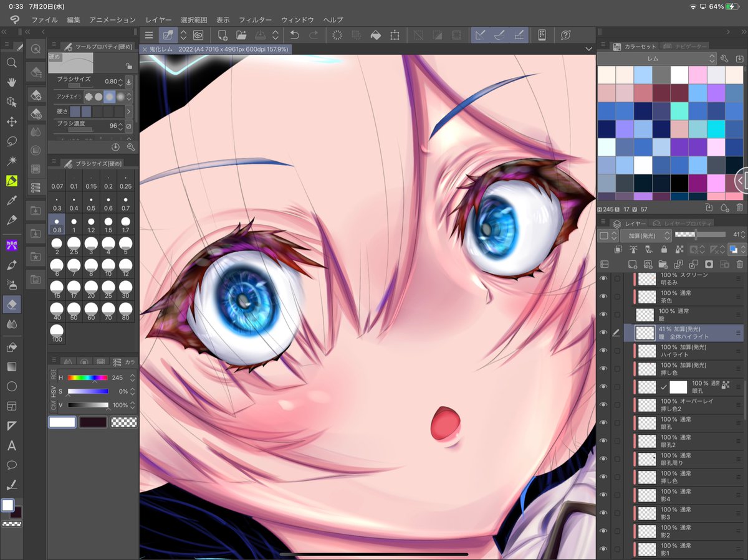Open the help question-mark icon
This screenshot has width=748, height=560.
click(x=566, y=36)
